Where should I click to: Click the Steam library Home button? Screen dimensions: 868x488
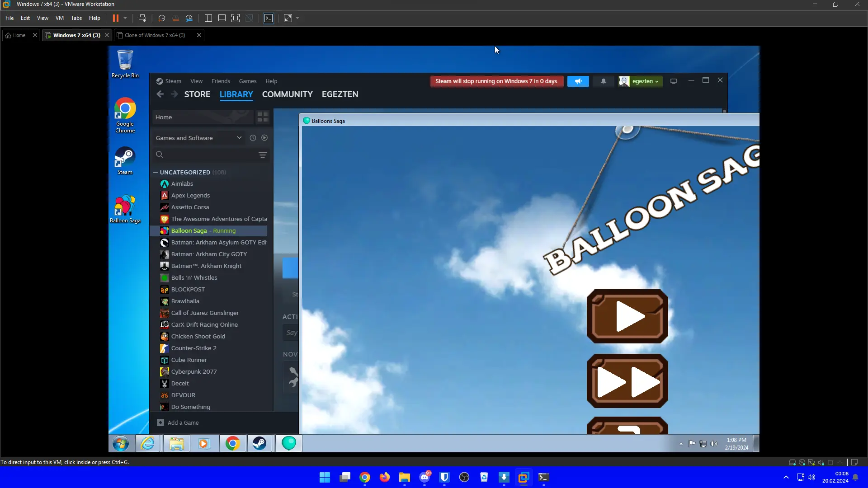pos(203,117)
